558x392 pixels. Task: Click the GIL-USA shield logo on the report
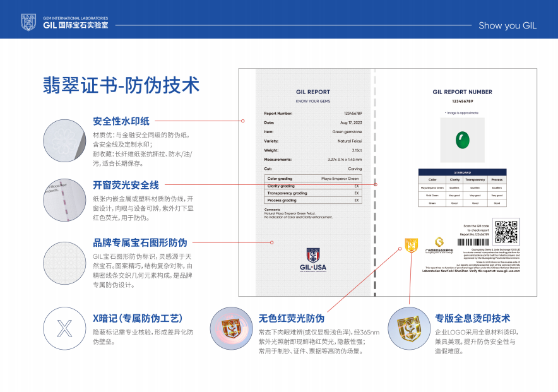click(x=313, y=255)
